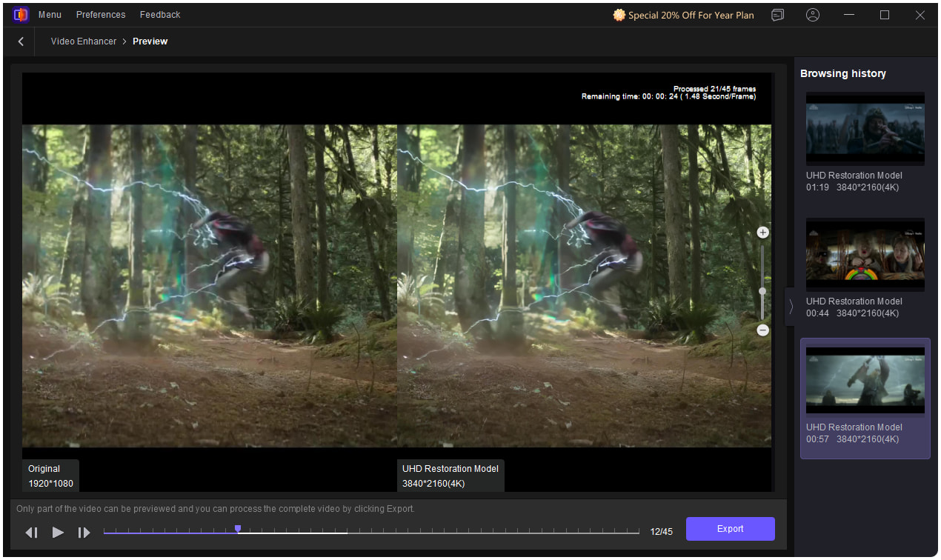The height and width of the screenshot is (560, 941).
Task: Open the 01:19 history thumbnail
Action: pyautogui.click(x=865, y=128)
